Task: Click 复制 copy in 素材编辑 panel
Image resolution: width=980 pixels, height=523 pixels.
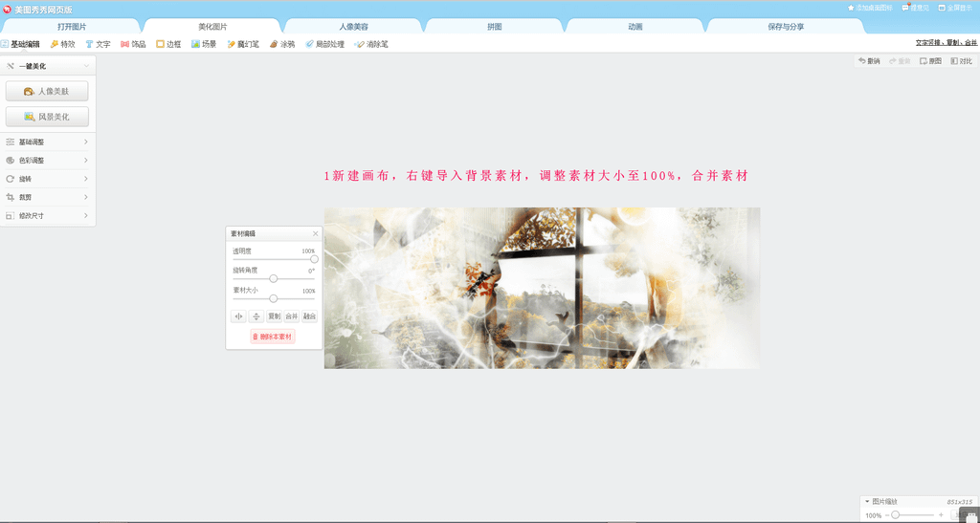Action: click(274, 316)
